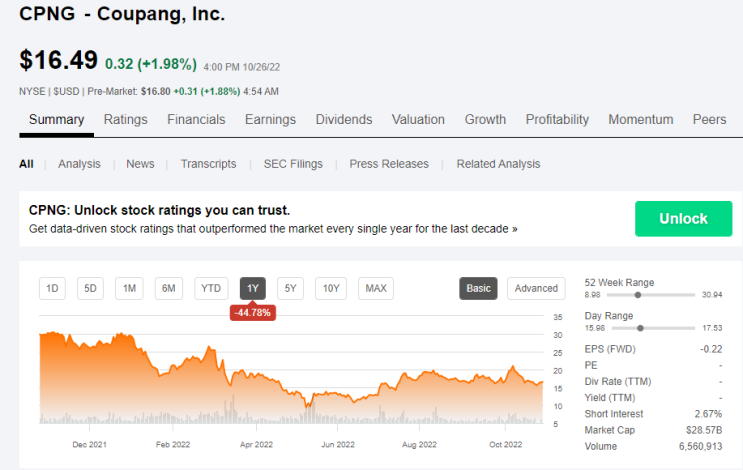The height and width of the screenshot is (470, 743).
Task: View the Momentum tab
Action: (x=641, y=119)
